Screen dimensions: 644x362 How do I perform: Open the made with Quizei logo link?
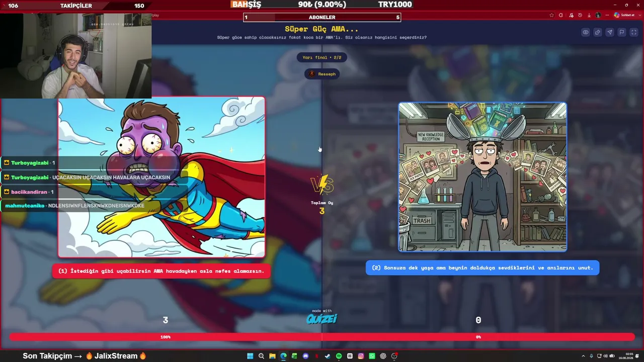click(322, 317)
